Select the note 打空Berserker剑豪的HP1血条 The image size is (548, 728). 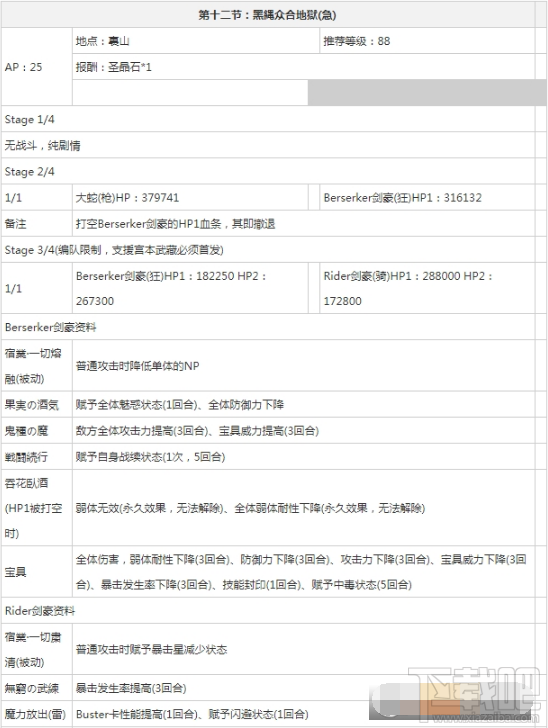coord(303,224)
